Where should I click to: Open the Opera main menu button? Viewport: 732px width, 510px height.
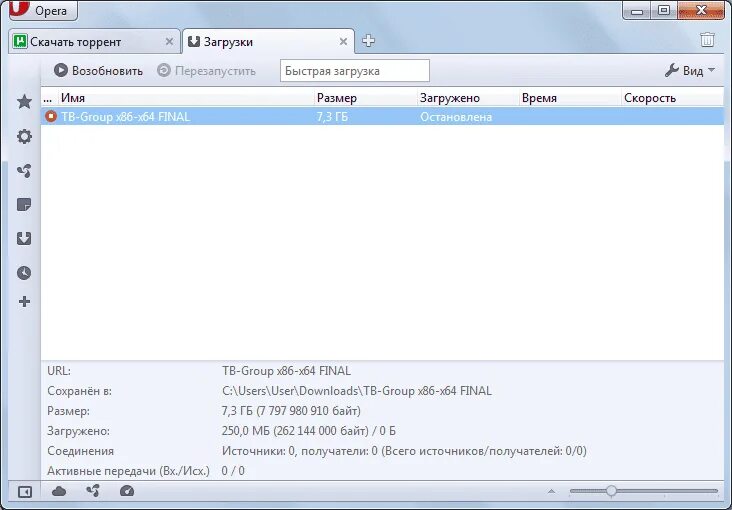pos(43,10)
